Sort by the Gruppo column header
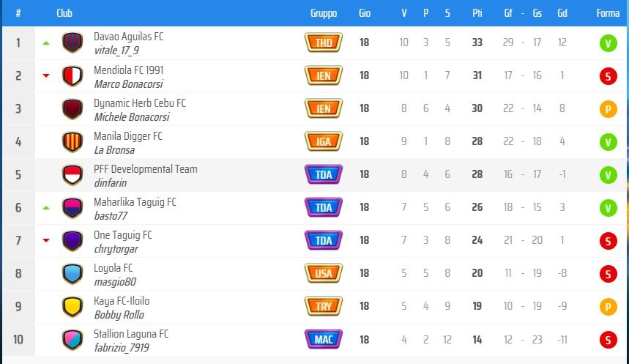The height and width of the screenshot is (364, 629). (324, 13)
